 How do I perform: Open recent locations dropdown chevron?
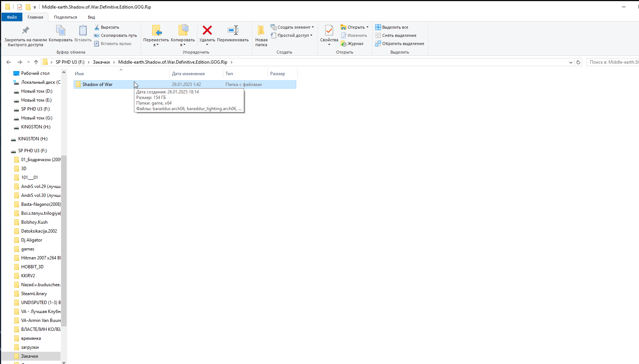28,62
